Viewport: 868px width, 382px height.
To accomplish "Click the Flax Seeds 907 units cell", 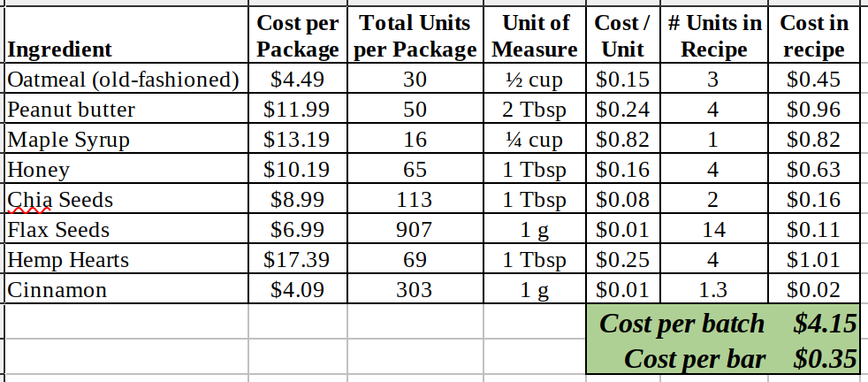I will (415, 228).
